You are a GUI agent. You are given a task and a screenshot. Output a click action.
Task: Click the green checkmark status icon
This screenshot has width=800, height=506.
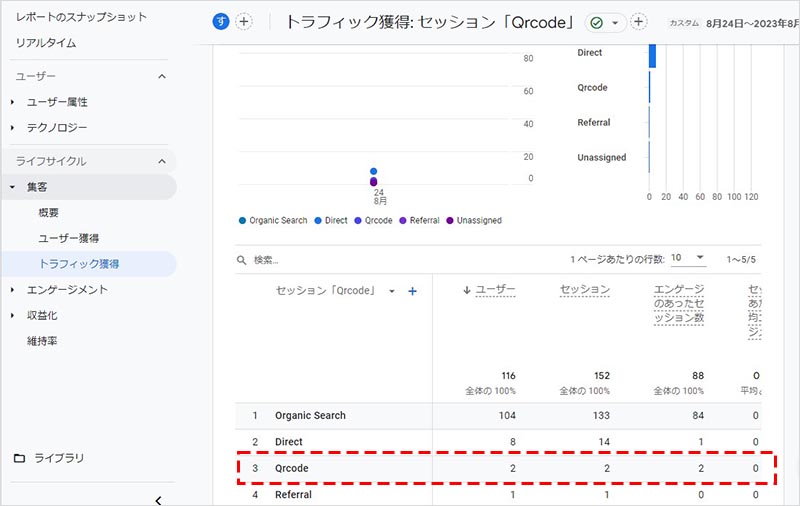click(596, 22)
